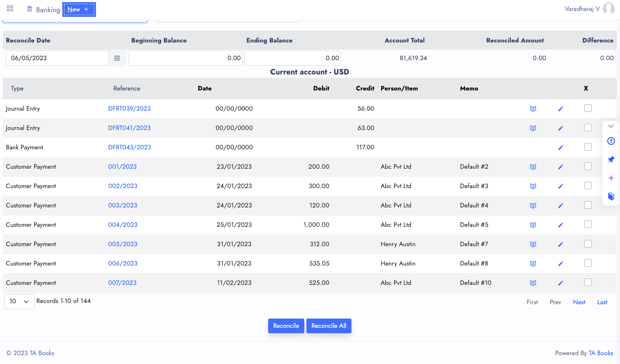Open reference link 004/2023
620x364 pixels.
click(123, 225)
